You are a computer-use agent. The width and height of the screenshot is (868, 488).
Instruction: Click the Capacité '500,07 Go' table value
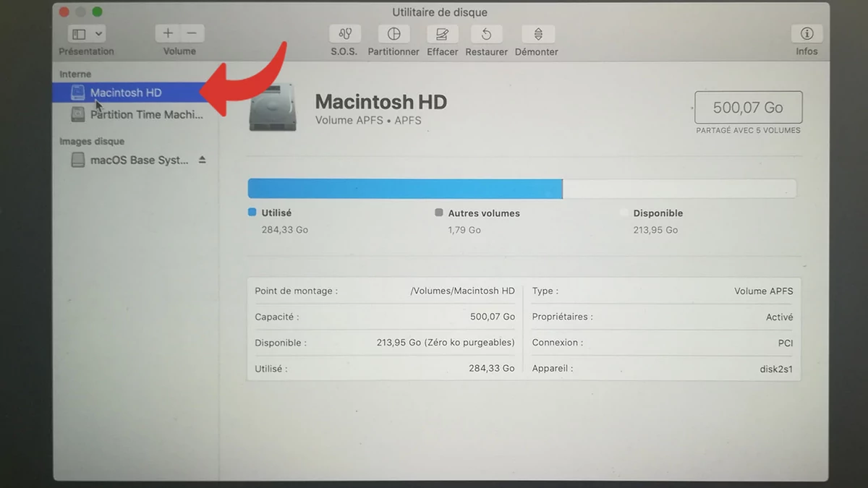pos(493,317)
